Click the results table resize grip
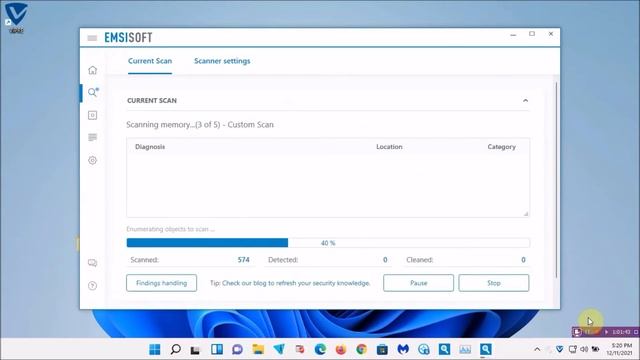This screenshot has width=640, height=360. (526, 213)
